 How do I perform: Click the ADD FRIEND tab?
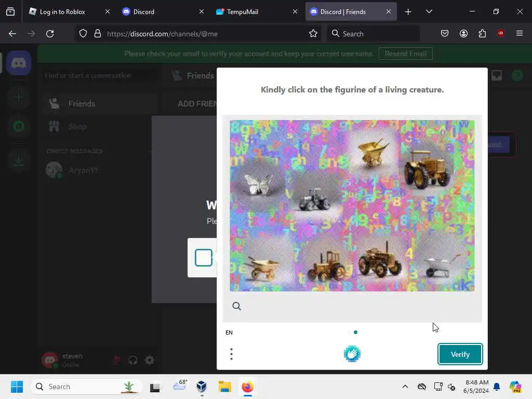[x=197, y=104]
